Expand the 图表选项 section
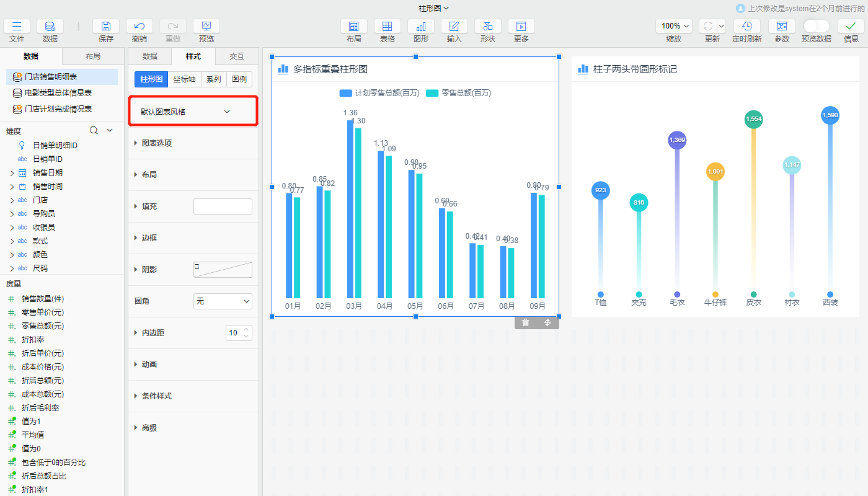The width and height of the screenshot is (868, 496). 156,143
